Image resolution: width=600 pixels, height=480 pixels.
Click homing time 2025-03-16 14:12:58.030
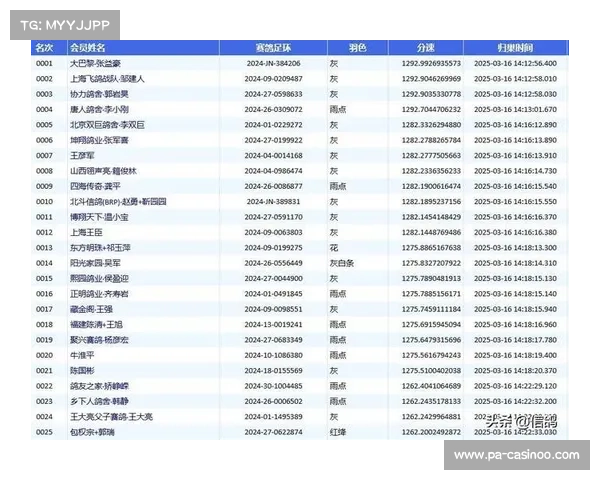[515, 94]
